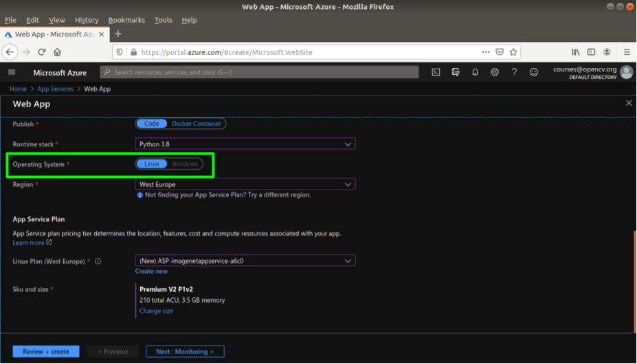
Task: Select Code as the publish option
Action: pos(152,124)
